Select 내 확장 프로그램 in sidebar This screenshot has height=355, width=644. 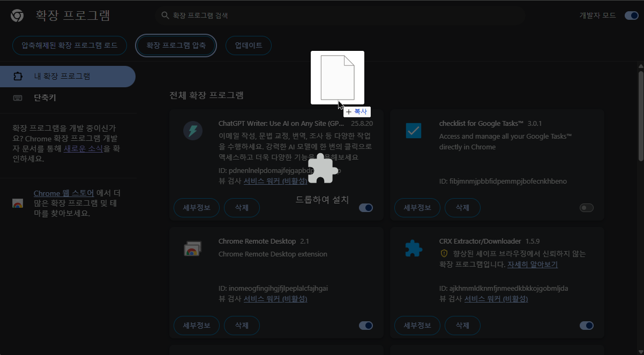click(x=68, y=76)
